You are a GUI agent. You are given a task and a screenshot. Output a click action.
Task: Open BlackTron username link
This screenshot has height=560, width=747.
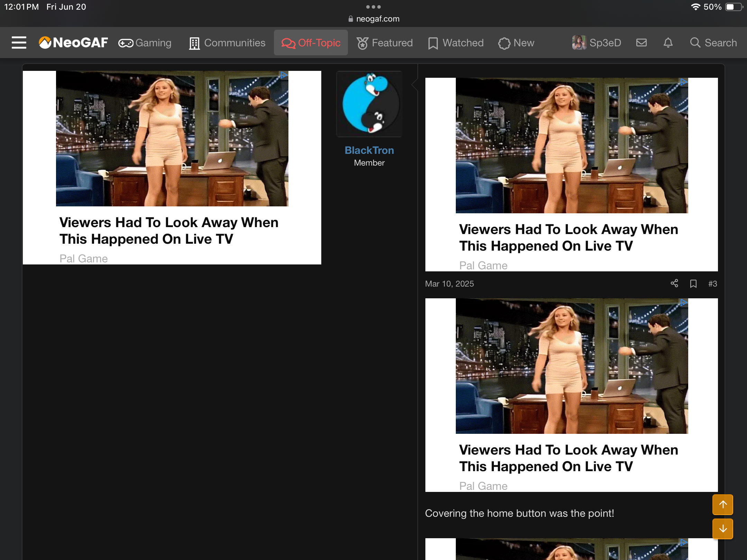(x=369, y=150)
